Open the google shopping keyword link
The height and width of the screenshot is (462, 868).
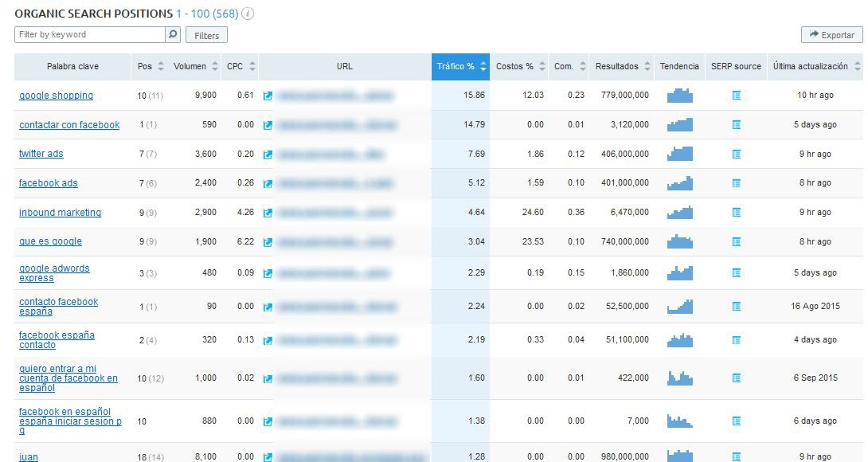[56, 96]
